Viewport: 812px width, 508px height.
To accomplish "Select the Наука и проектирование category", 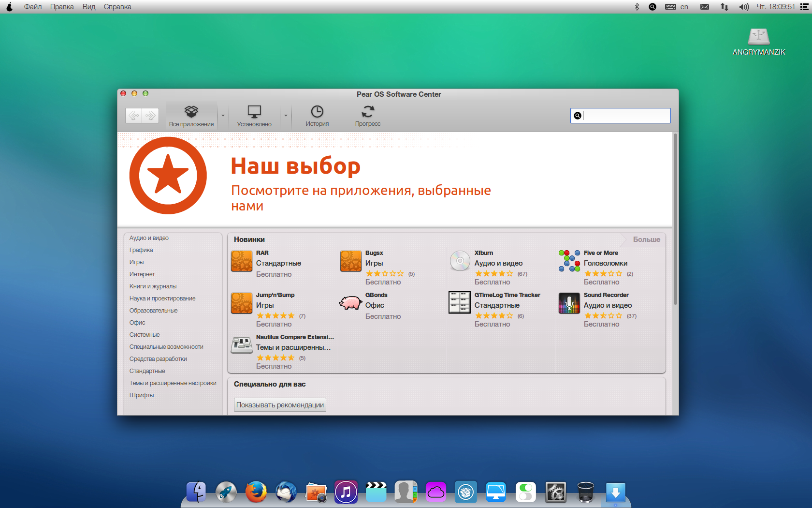I will pyautogui.click(x=162, y=299).
